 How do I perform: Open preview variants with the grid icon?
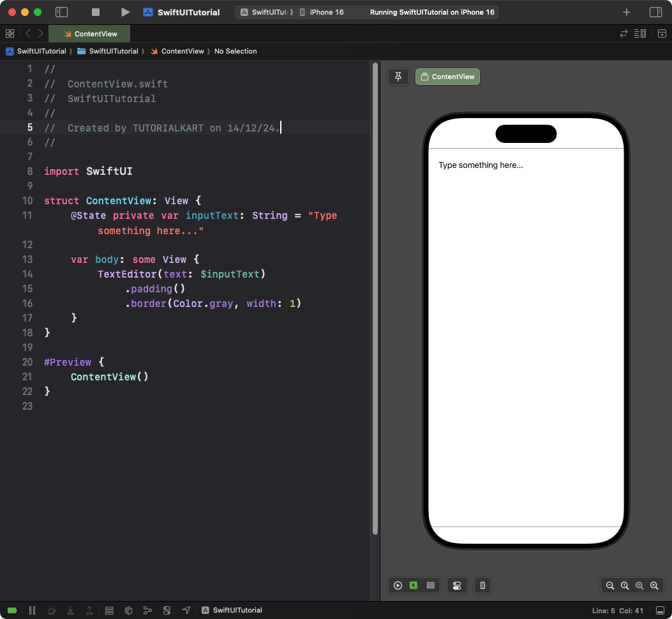(431, 585)
